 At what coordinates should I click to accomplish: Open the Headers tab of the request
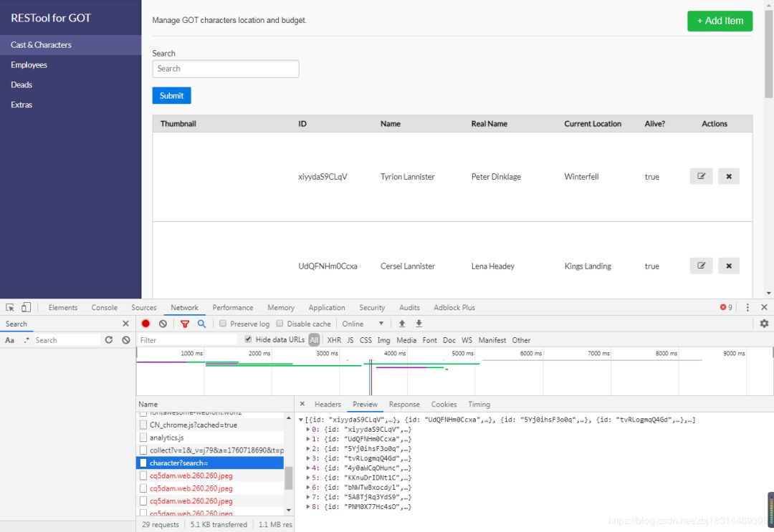tap(328, 405)
